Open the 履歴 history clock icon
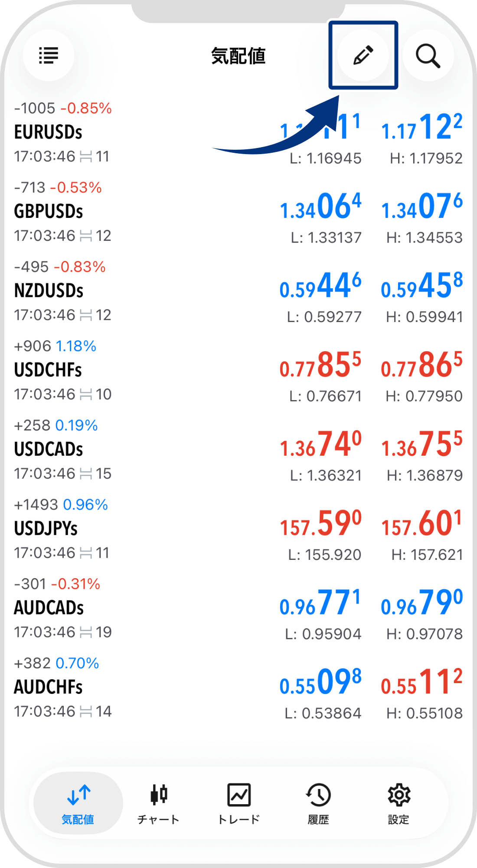477x868 pixels. tap(318, 794)
